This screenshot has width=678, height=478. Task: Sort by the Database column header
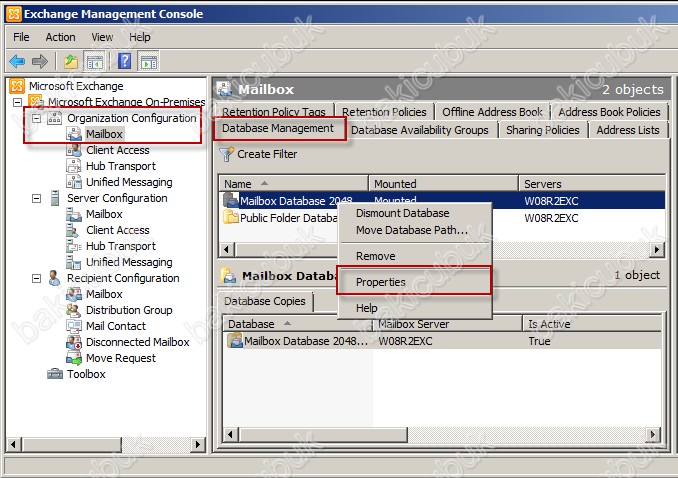coord(297,324)
